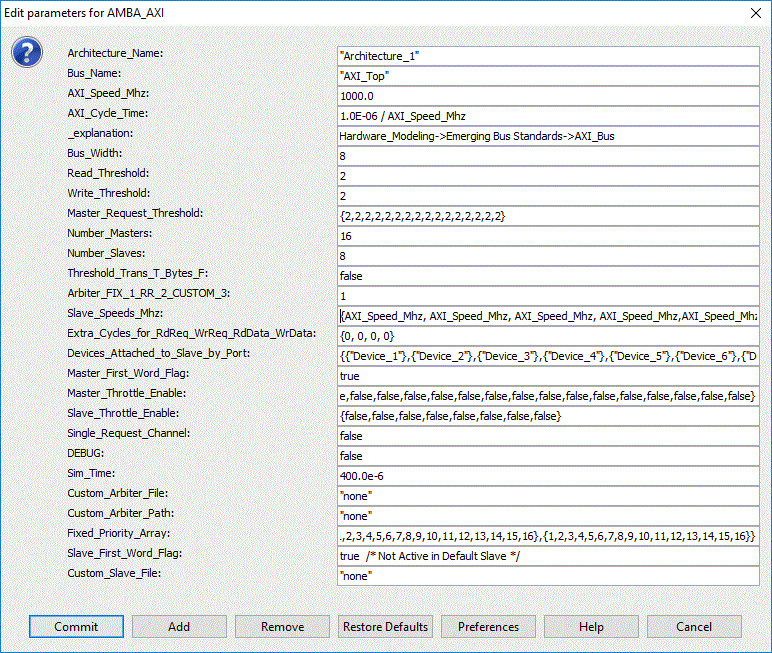Click the Help button

591,626
